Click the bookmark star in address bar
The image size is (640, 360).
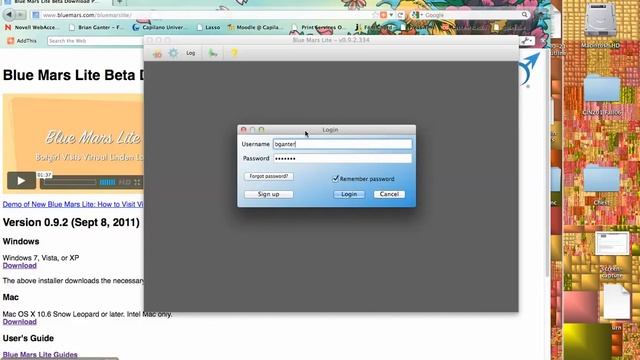(x=374, y=15)
